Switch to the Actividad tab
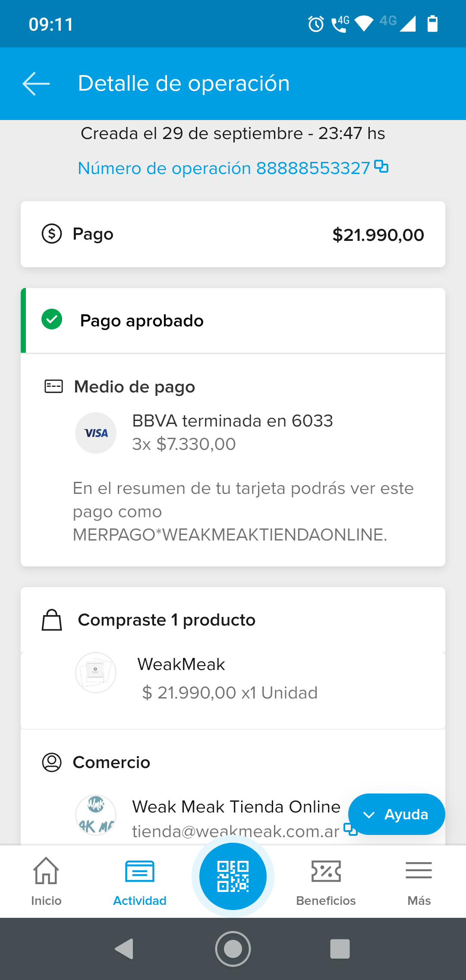466x980 pixels. click(140, 882)
